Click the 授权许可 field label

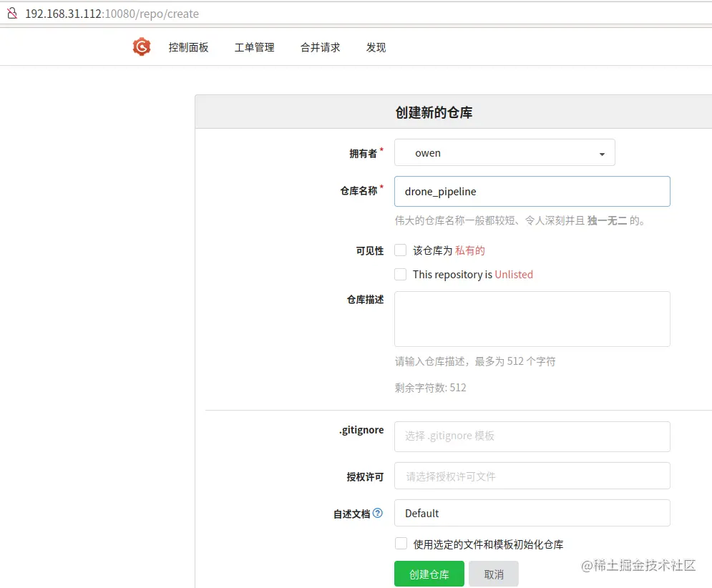tap(365, 476)
